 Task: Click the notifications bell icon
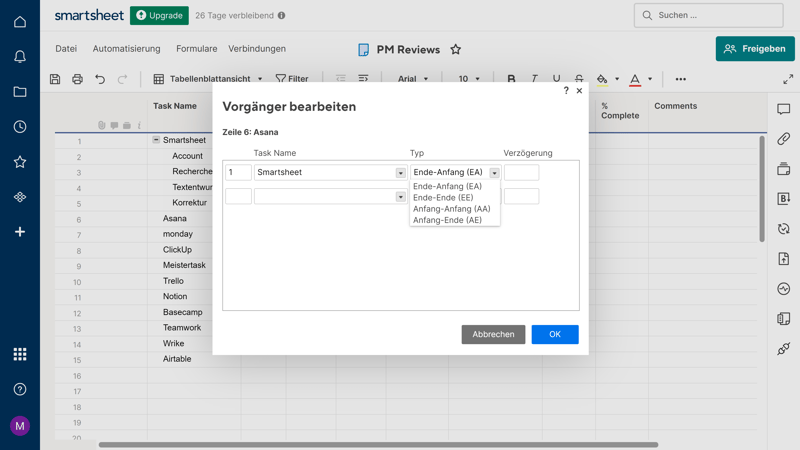[x=20, y=57]
